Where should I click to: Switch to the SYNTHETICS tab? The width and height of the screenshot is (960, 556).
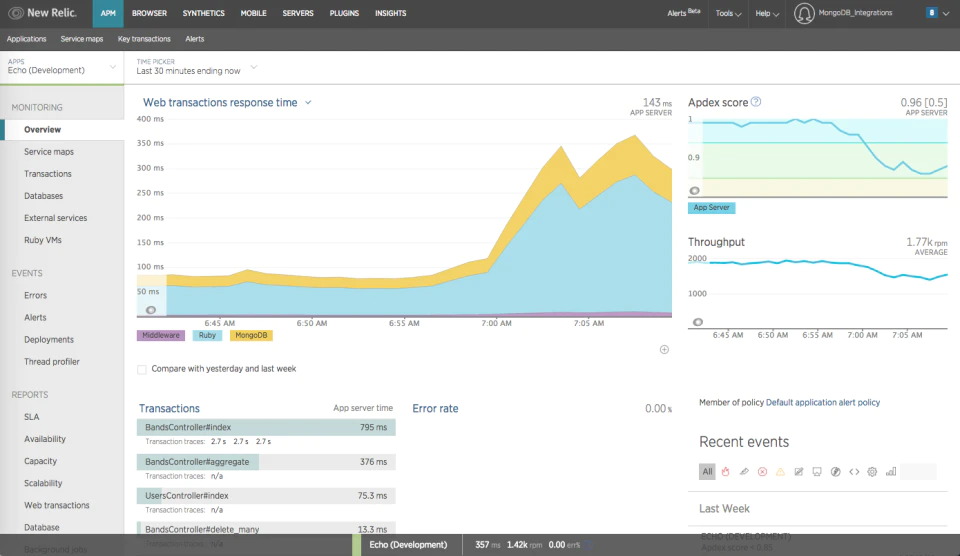tap(203, 13)
